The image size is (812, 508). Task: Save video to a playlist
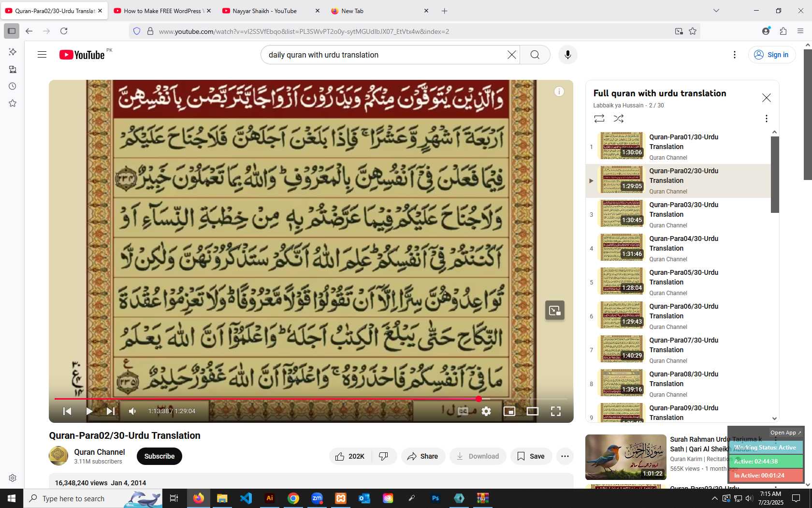tap(531, 456)
